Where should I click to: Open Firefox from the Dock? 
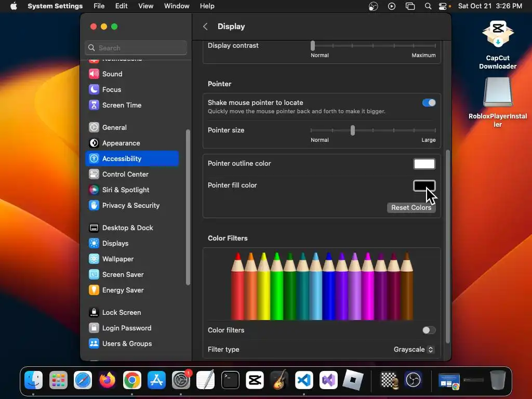pyautogui.click(x=107, y=380)
